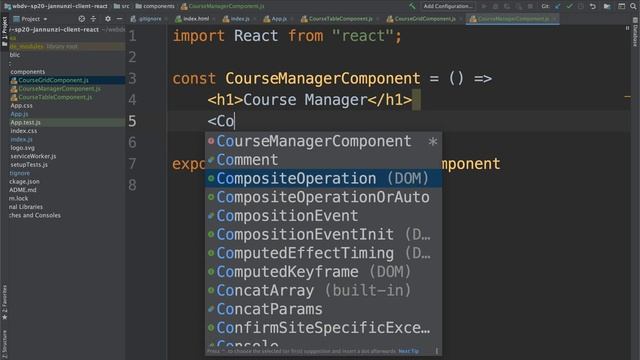Choose CompositeOperation (DOM) autocomplete suggestion
This screenshot has height=360, width=640.
click(323, 179)
